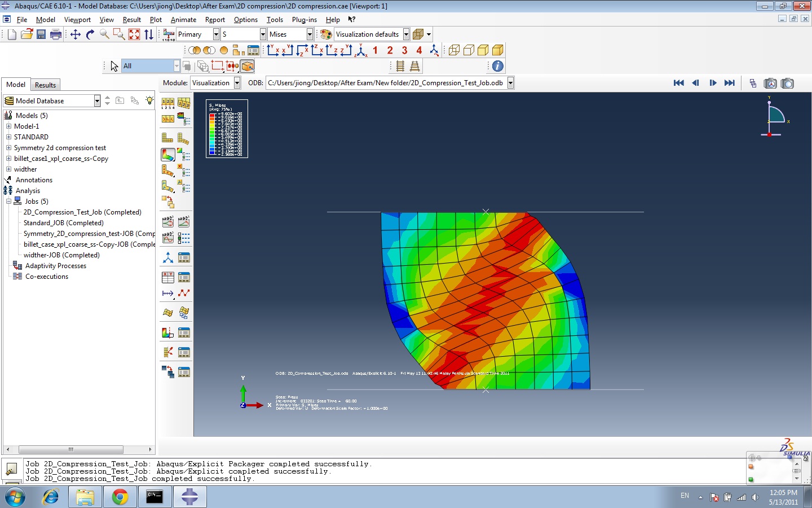Click the Pan View tool
This screenshot has height=508, width=812.
pyautogui.click(x=76, y=34)
